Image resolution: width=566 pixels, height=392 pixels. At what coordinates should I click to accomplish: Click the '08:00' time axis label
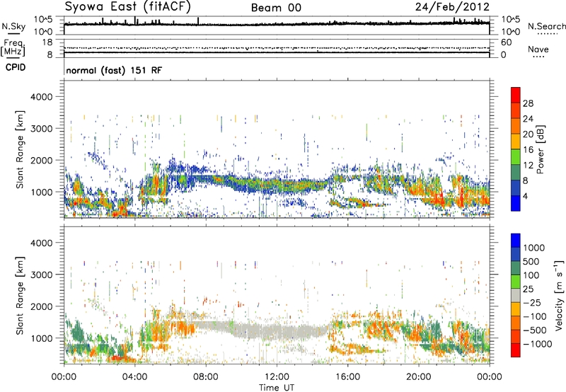click(206, 377)
